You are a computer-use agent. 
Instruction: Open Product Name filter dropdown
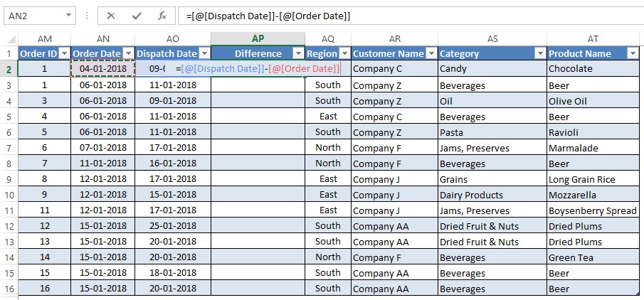[633, 54]
